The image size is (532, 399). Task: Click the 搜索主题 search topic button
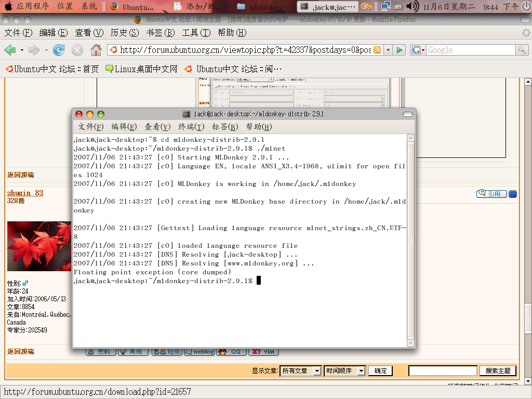[x=498, y=371]
